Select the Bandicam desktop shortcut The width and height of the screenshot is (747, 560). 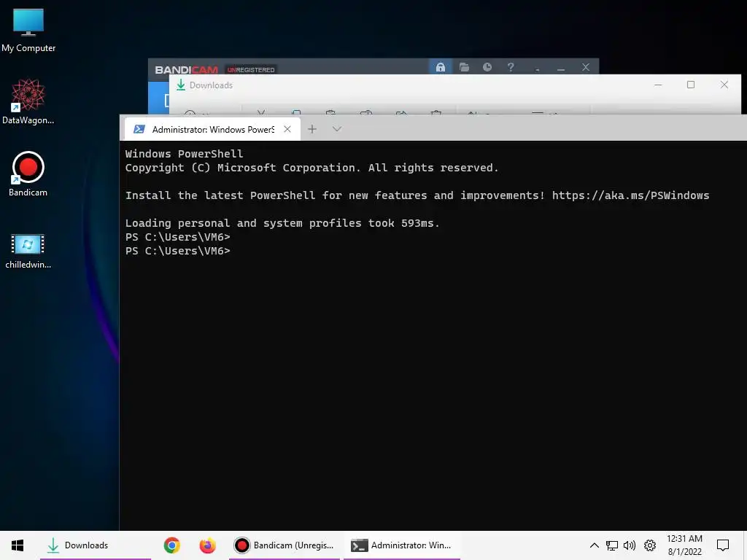(28, 174)
